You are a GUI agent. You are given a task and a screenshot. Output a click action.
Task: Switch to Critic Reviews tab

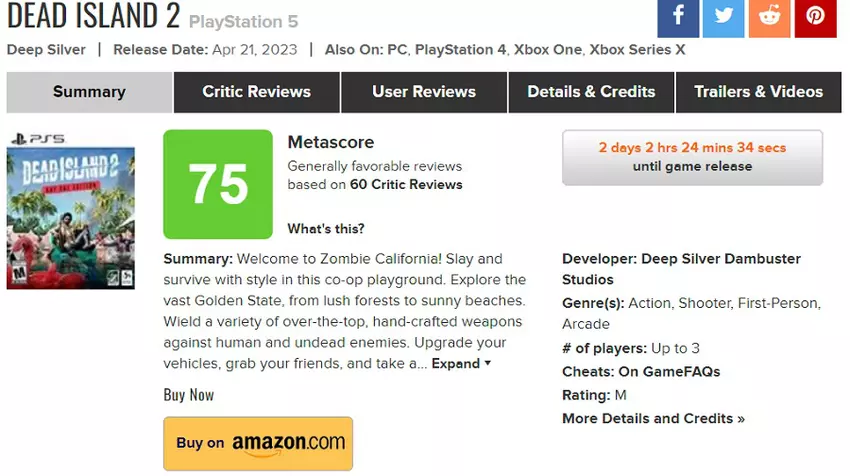pos(256,92)
